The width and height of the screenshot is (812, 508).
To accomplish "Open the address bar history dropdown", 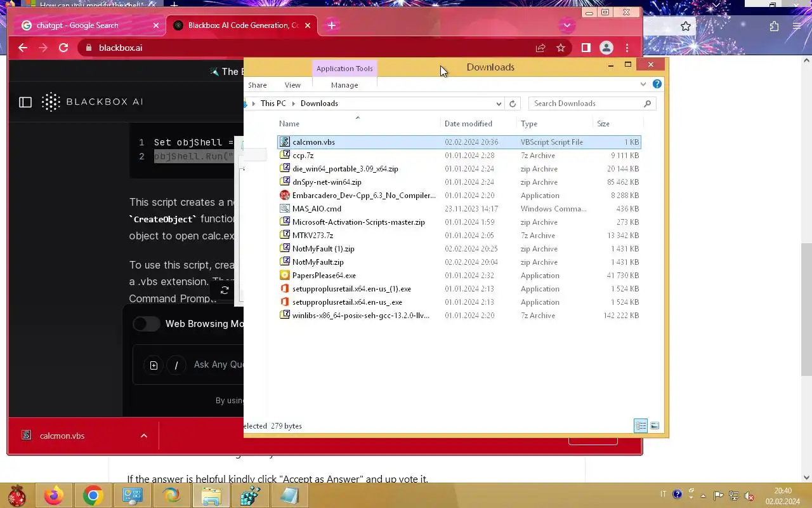I will coord(499,104).
